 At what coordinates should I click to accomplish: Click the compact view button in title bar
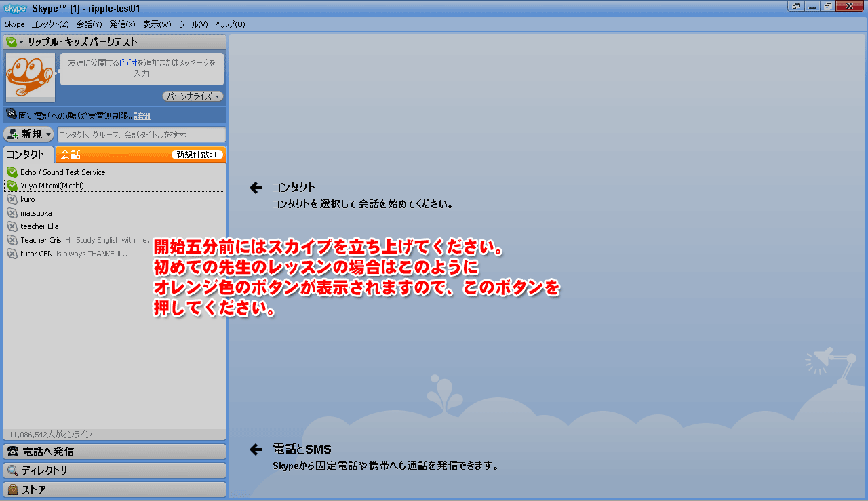[796, 6]
